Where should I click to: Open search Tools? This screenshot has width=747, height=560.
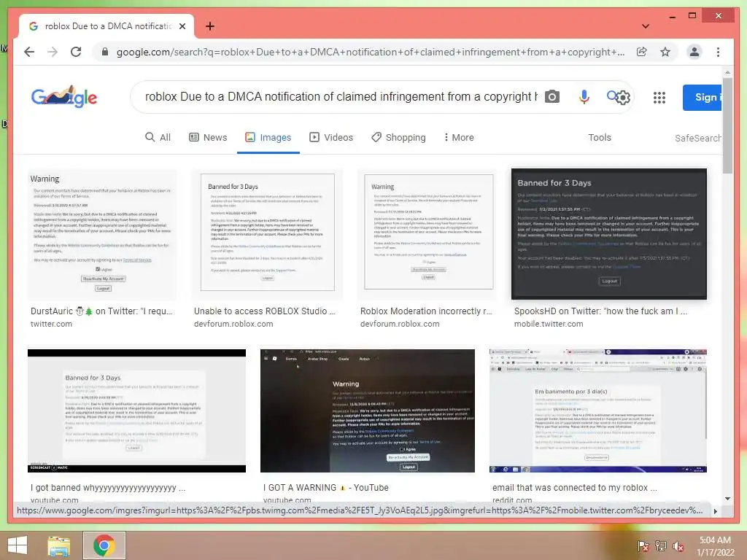(x=600, y=138)
